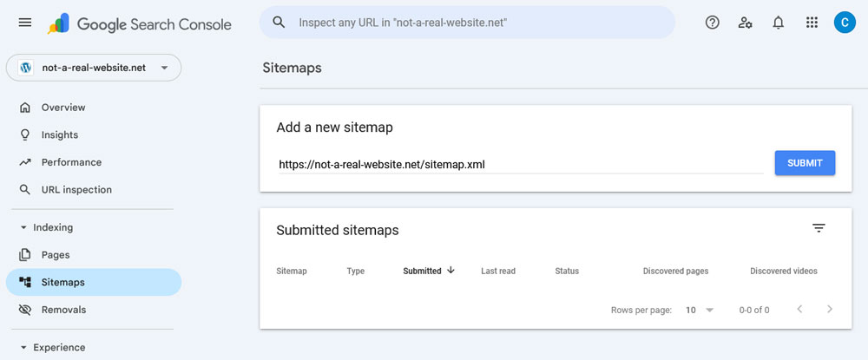The image size is (868, 360).
Task: Open the Overview menu item
Action: click(x=93, y=108)
